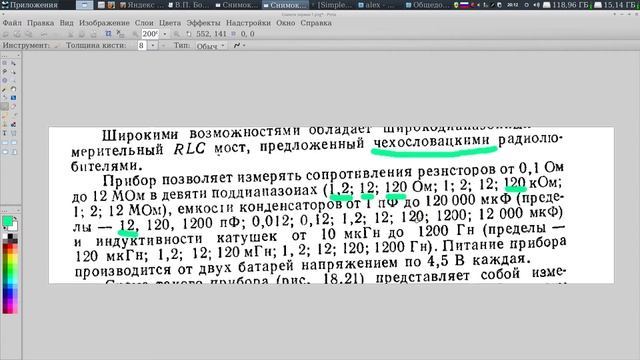Open the Слои menu
The width and height of the screenshot is (640, 360).
pos(144,23)
